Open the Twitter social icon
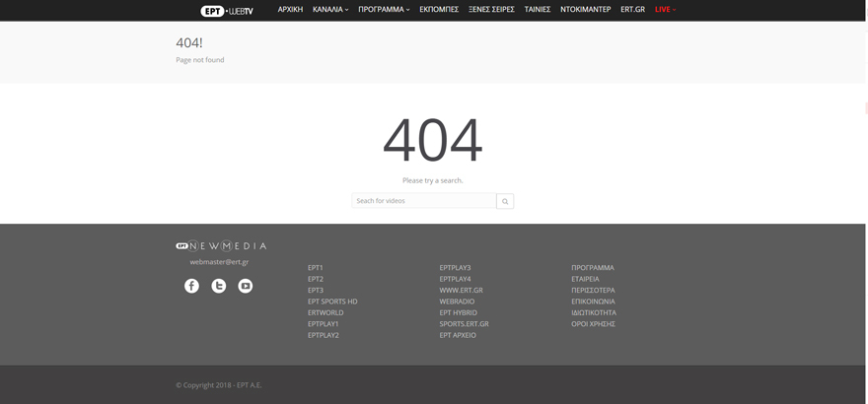The width and height of the screenshot is (868, 404). click(x=219, y=286)
